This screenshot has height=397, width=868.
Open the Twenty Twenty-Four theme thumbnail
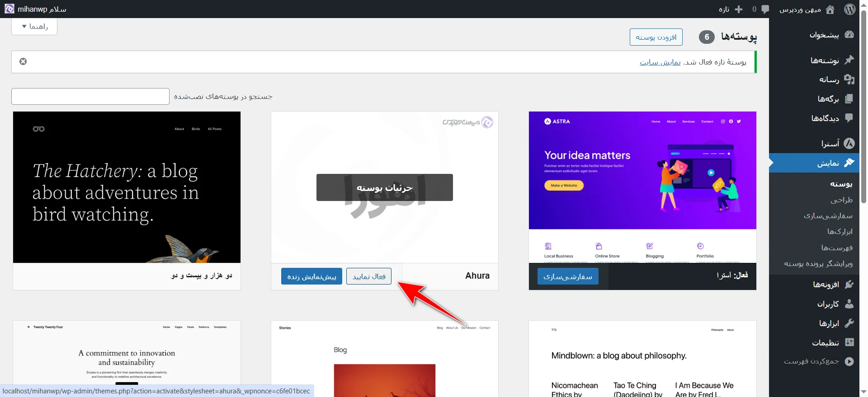[x=127, y=359]
